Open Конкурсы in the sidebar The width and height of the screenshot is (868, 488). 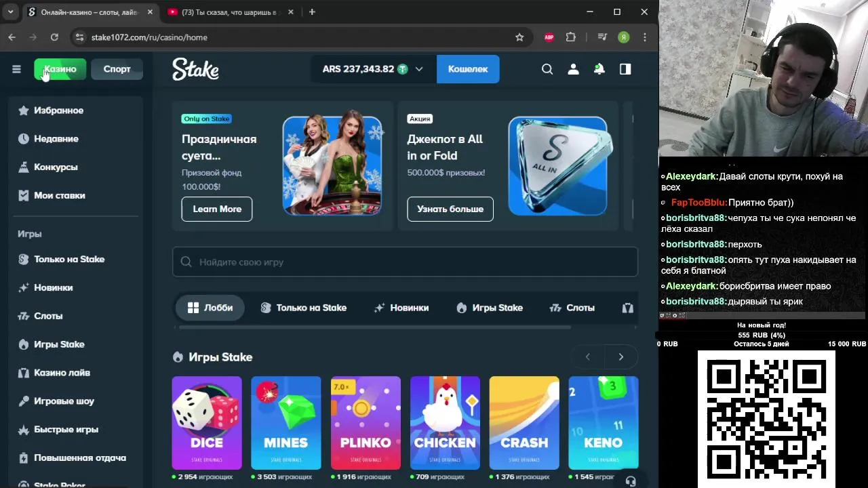coord(76,167)
